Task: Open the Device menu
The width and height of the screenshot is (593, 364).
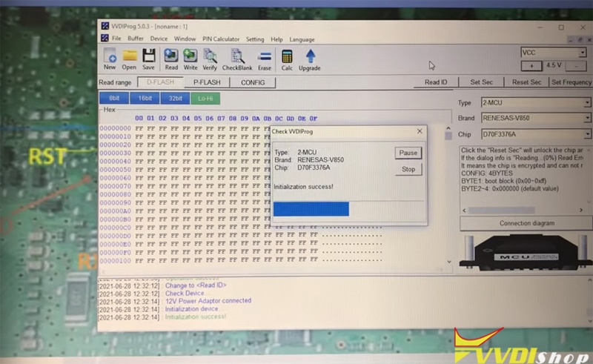Action: 159,39
